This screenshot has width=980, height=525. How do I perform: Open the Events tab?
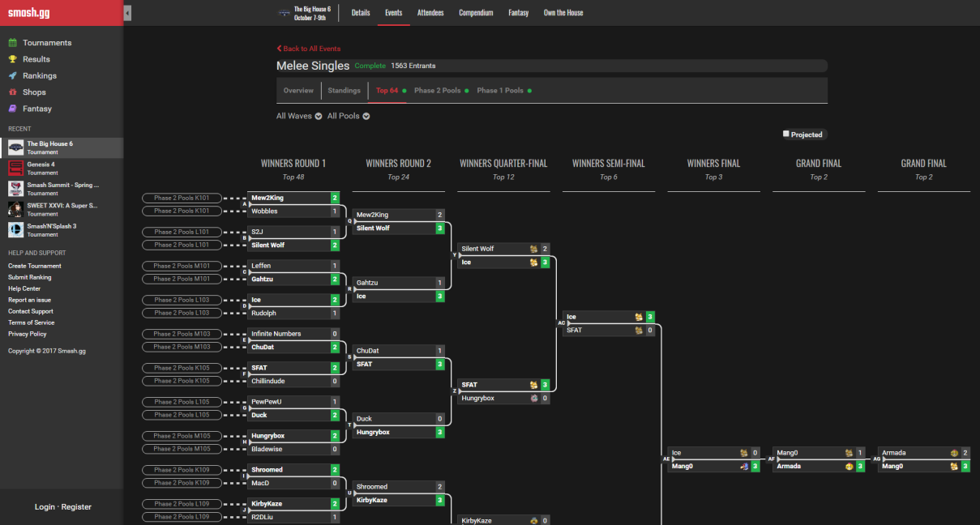click(x=394, y=13)
